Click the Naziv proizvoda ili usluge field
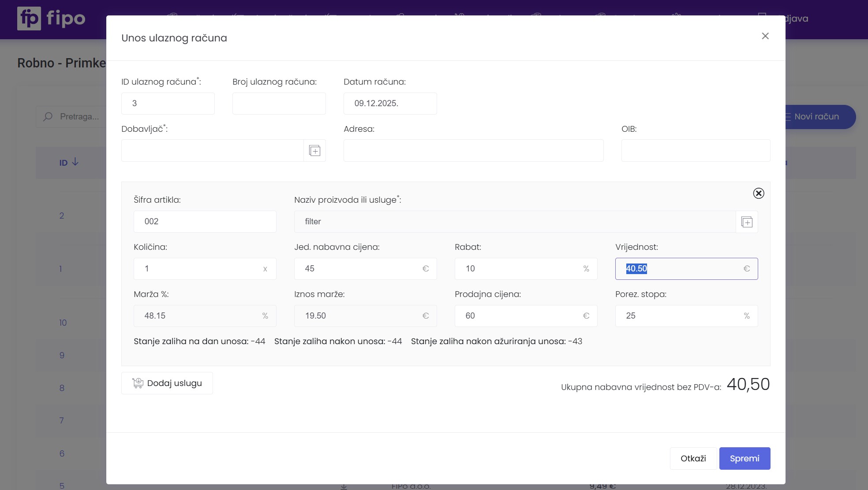The height and width of the screenshot is (490, 868). (514, 222)
